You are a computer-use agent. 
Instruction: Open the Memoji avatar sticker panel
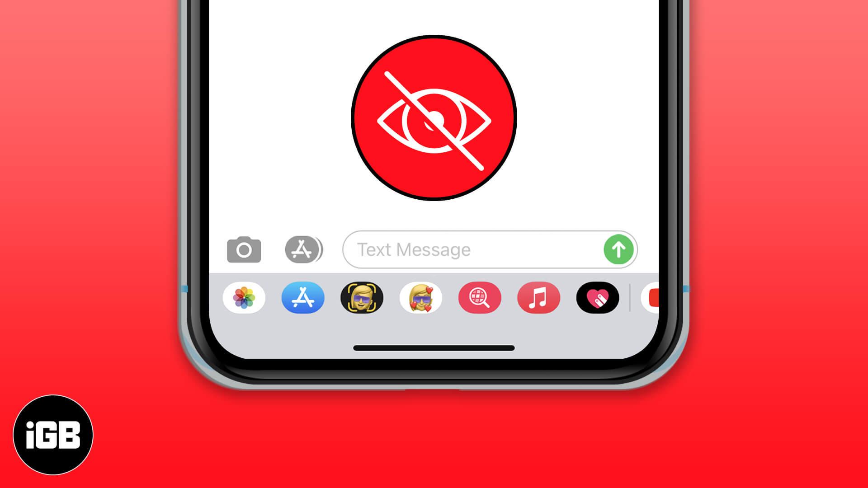421,297
